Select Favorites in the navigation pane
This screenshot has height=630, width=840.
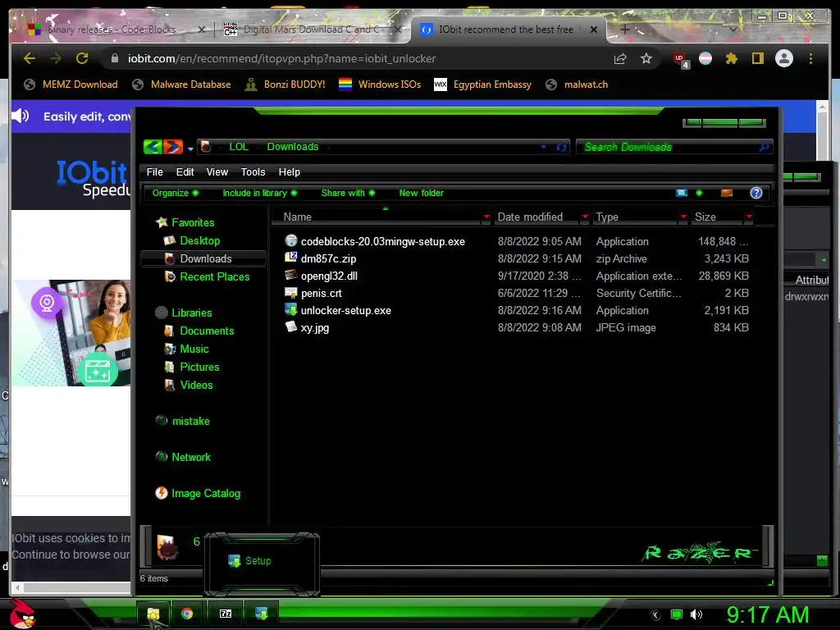coord(193,222)
